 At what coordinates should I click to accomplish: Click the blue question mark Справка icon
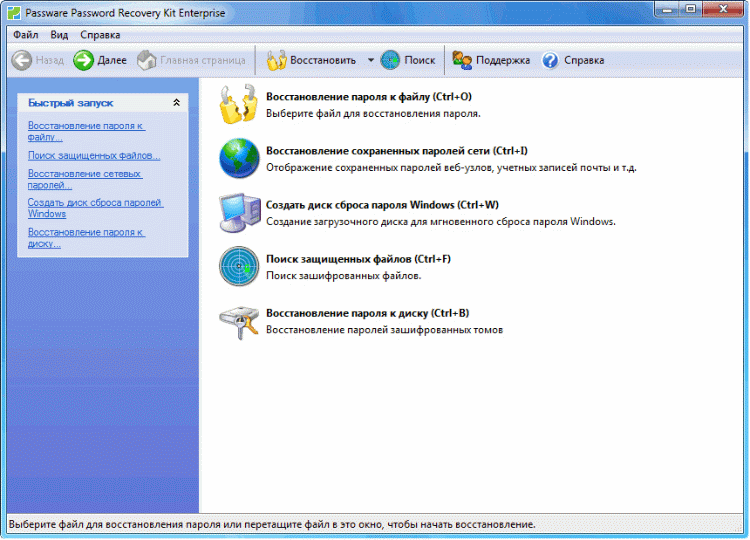coord(550,60)
